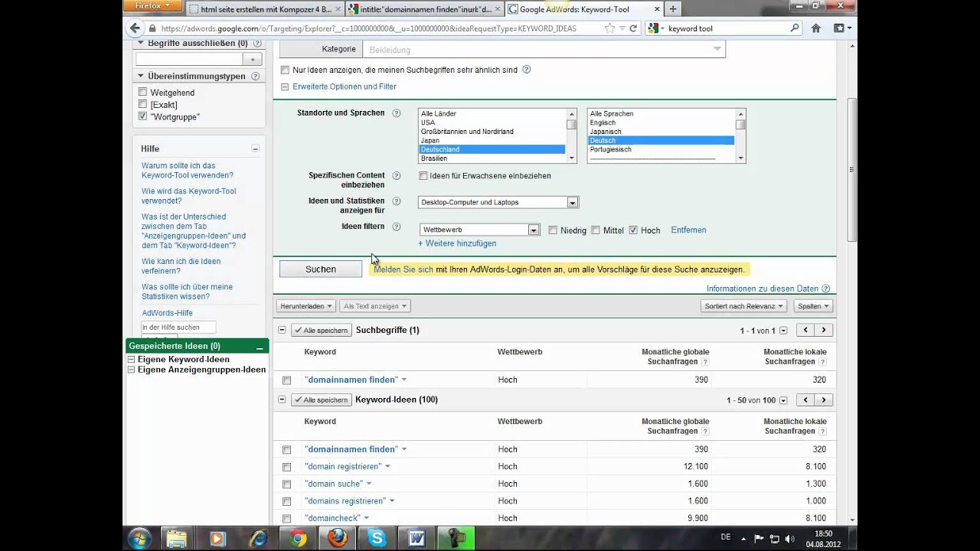Enable the Weitgehend match type
The height and width of the screenshot is (551, 980).
tap(142, 92)
